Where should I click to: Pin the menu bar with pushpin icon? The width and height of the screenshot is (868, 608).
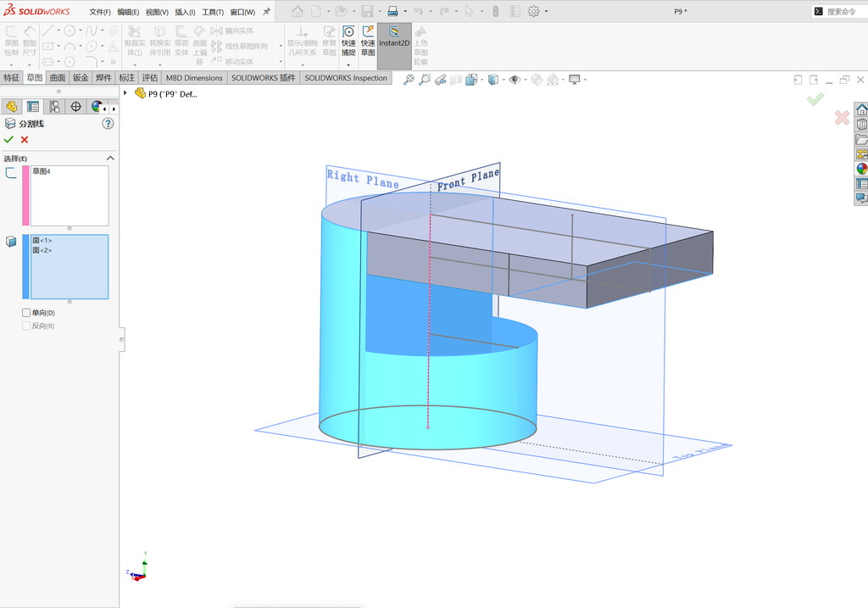[x=266, y=11]
